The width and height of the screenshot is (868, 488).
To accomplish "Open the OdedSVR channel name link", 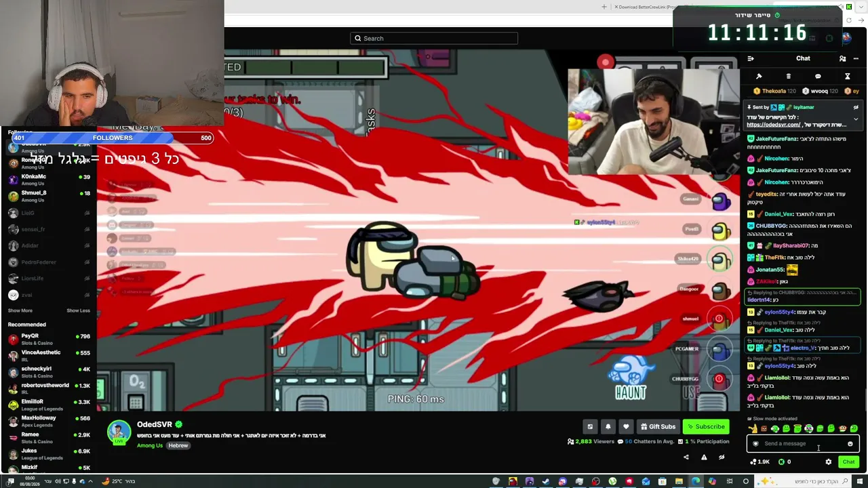I will pyautogui.click(x=155, y=425).
